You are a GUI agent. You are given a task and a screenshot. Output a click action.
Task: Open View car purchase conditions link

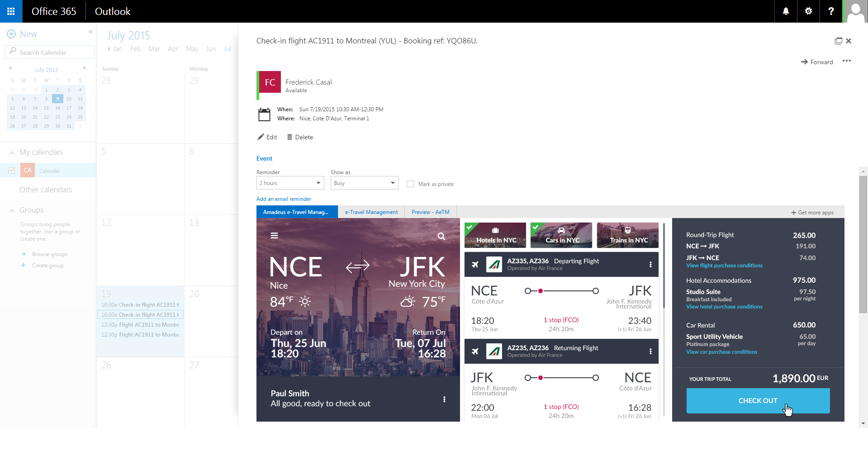click(721, 352)
